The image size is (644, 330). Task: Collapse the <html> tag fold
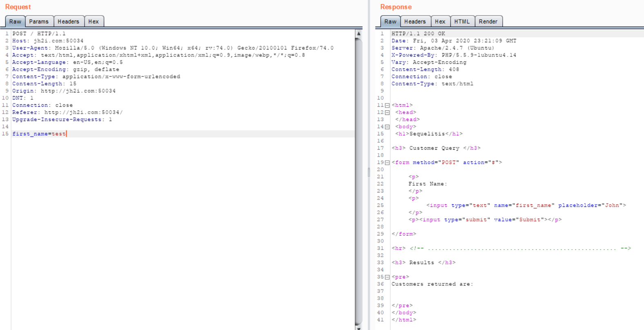click(x=387, y=106)
